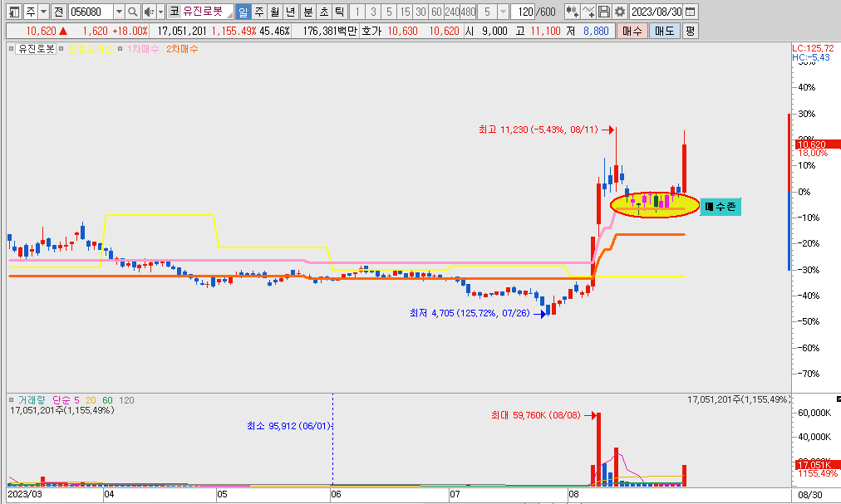Viewport: 841px width, 504px height.
Task: Select the 분 minute chart period
Action: point(307,12)
